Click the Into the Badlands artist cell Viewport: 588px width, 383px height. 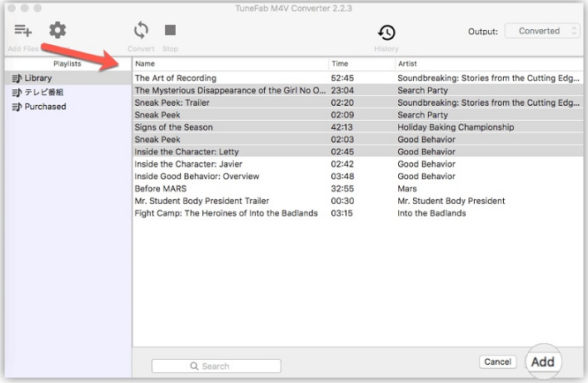tap(431, 213)
